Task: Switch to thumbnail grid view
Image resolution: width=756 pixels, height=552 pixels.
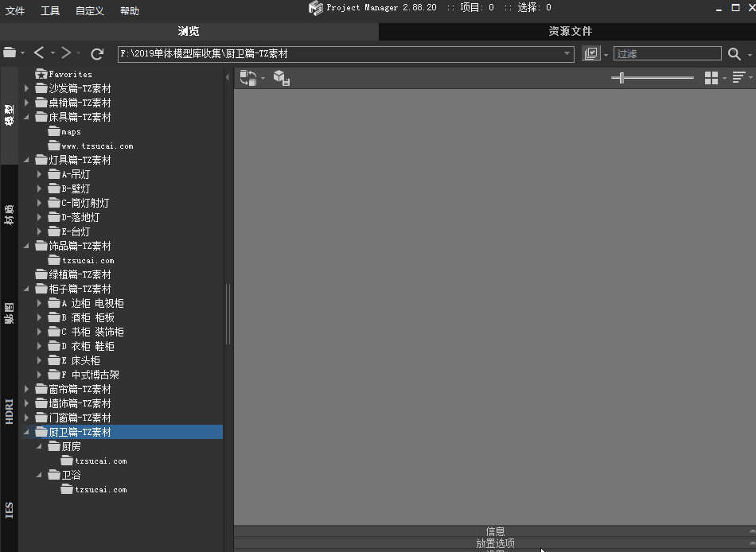Action: pyautogui.click(x=711, y=78)
